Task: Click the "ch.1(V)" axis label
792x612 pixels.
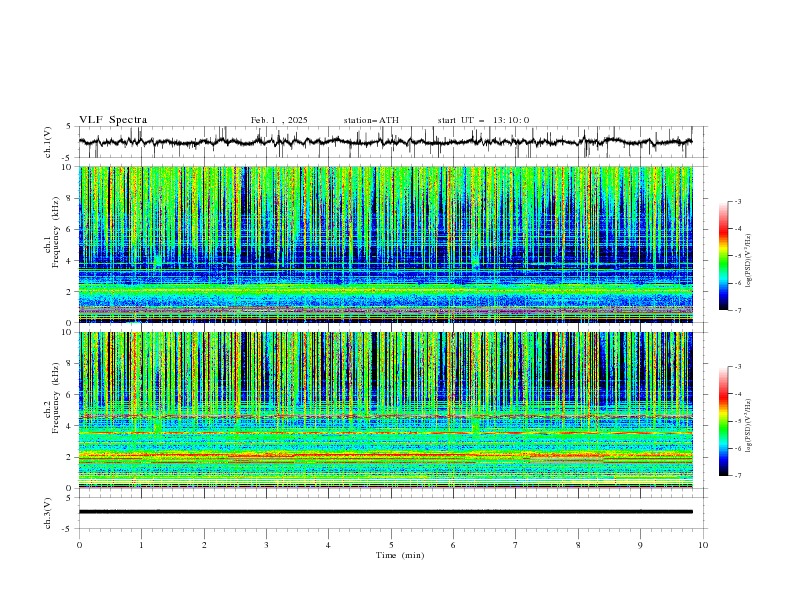Action: tap(48, 142)
